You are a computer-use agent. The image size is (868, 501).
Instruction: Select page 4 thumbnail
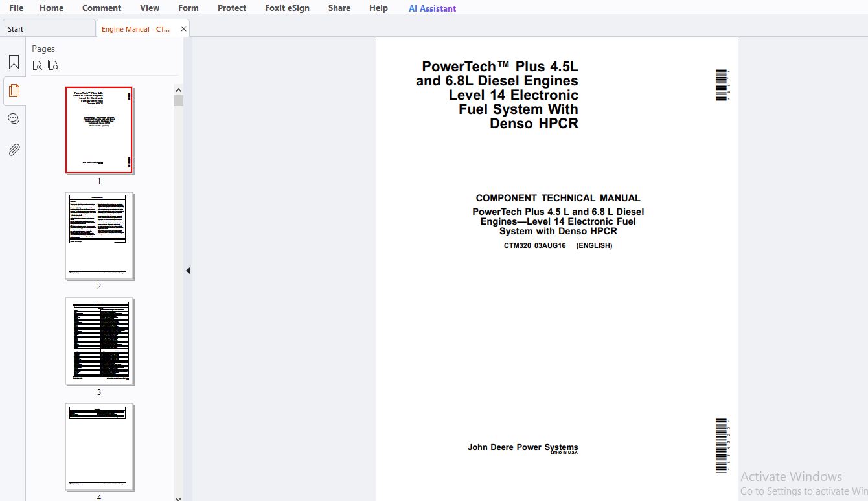pos(99,447)
